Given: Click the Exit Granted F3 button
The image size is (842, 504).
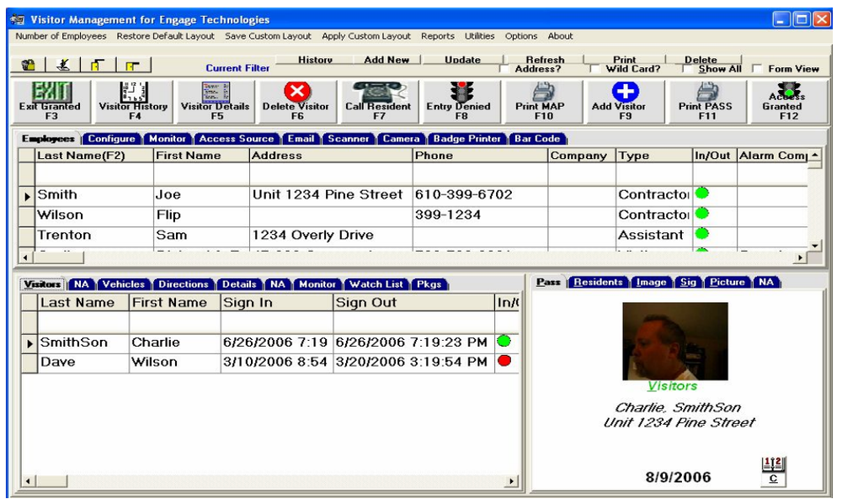Looking at the screenshot, I should coord(51,102).
